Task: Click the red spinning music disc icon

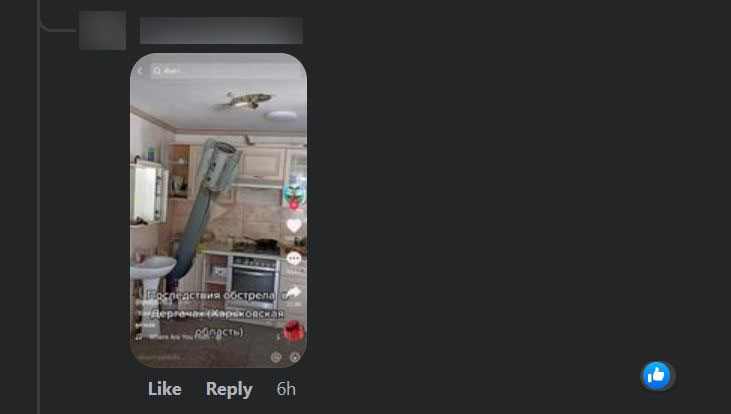Action: coord(294,331)
